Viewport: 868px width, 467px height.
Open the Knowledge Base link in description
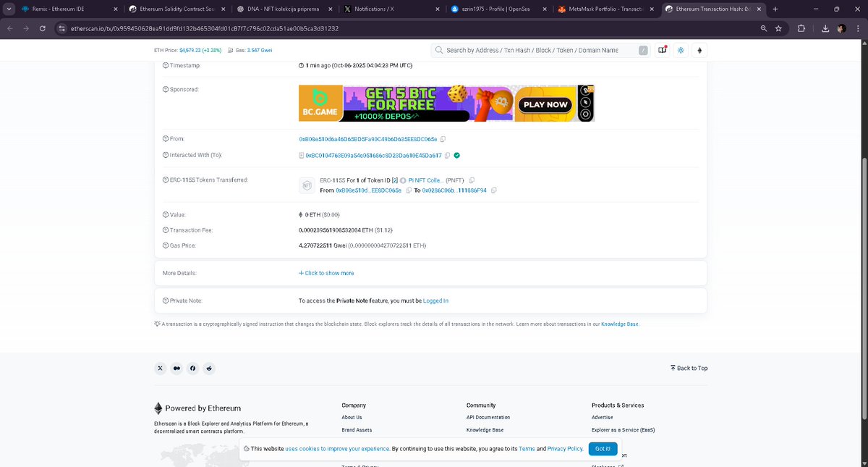tap(620, 324)
